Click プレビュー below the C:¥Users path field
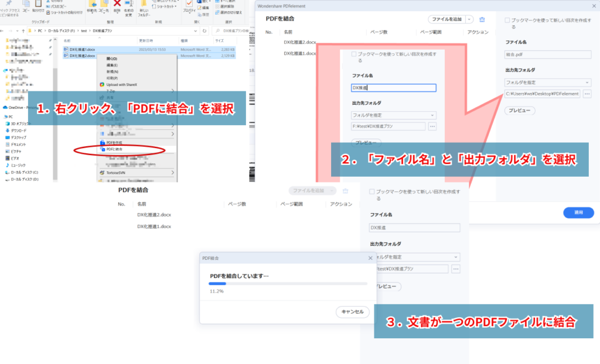The image size is (600, 364). pos(519,111)
